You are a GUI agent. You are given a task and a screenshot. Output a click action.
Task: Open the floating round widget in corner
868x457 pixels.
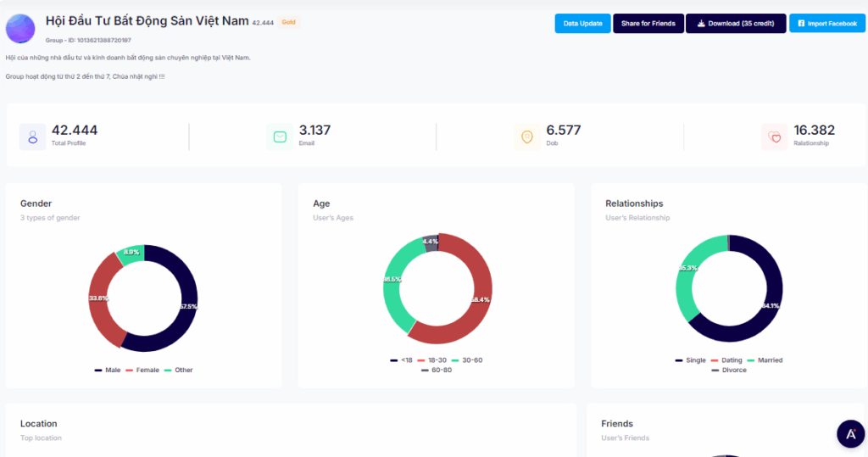850,433
